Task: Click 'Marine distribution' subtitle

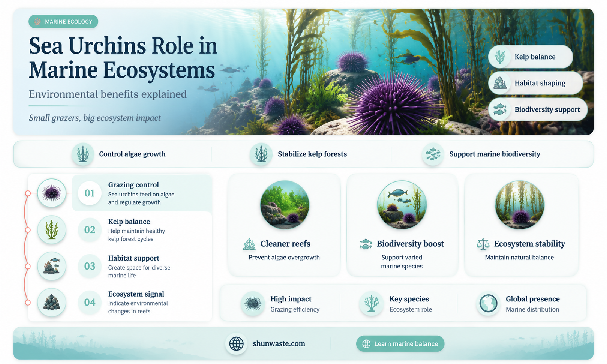Action: coord(532,310)
